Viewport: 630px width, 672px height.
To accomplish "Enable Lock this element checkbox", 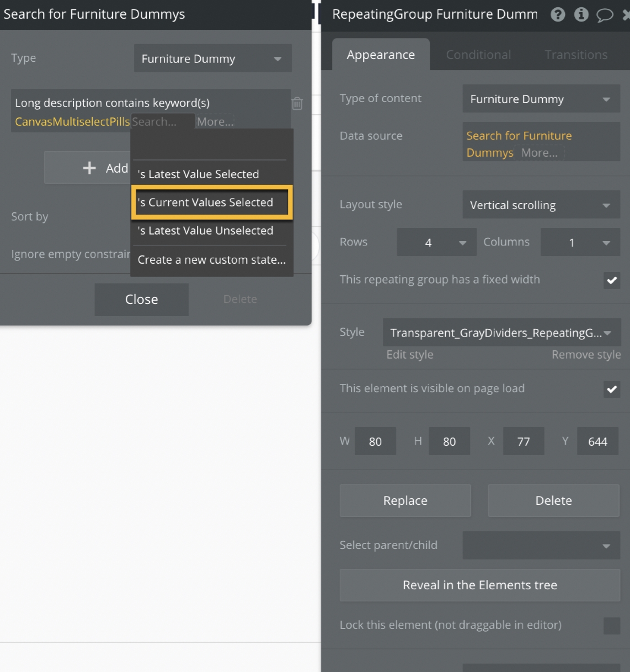I will (x=612, y=626).
